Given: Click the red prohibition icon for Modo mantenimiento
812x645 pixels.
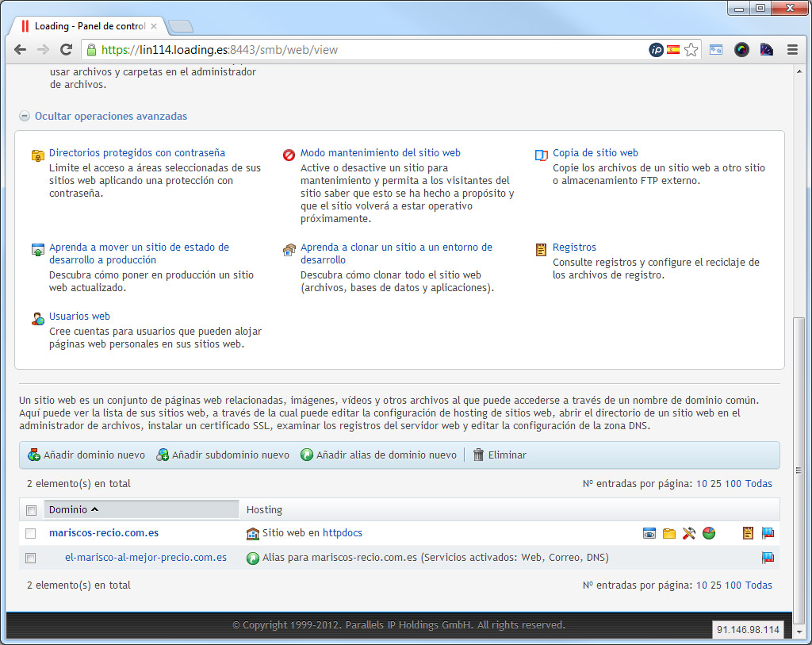Looking at the screenshot, I should [x=289, y=155].
